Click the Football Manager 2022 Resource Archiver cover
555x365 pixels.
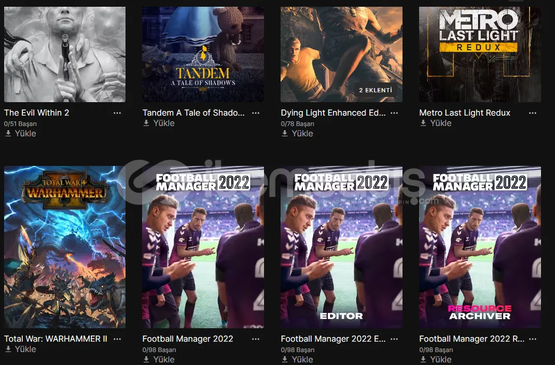(x=480, y=247)
